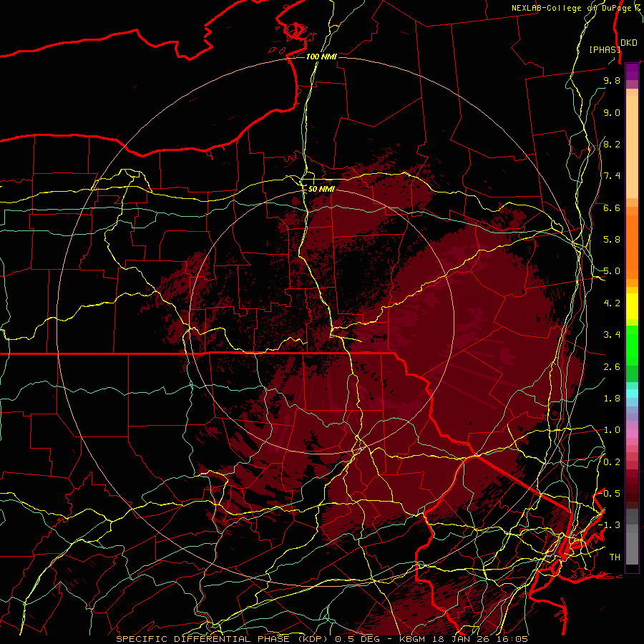Click the -1.3 scale label
The height and width of the screenshot is (644, 644).
(x=610, y=525)
